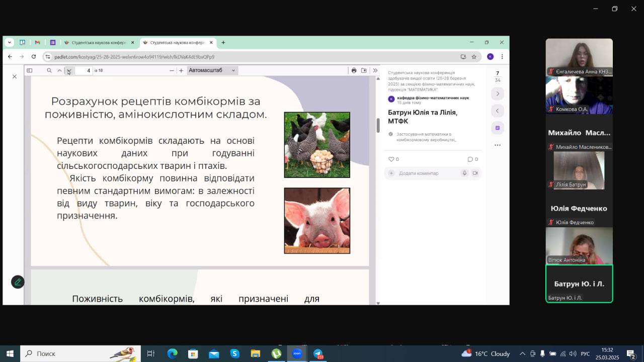Go to next PDF page
The image size is (644, 362).
pos(69,70)
